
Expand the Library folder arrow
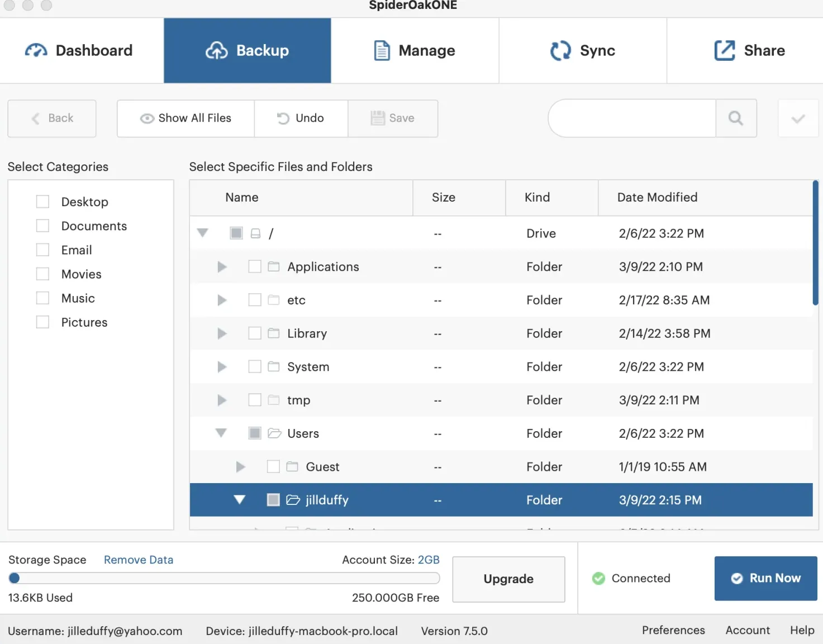click(x=222, y=333)
